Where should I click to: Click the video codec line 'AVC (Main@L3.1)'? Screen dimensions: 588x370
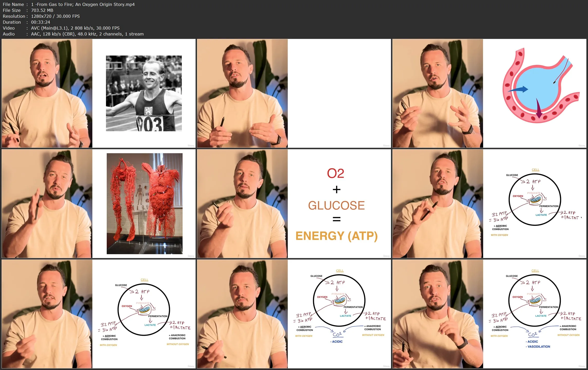tap(50, 28)
